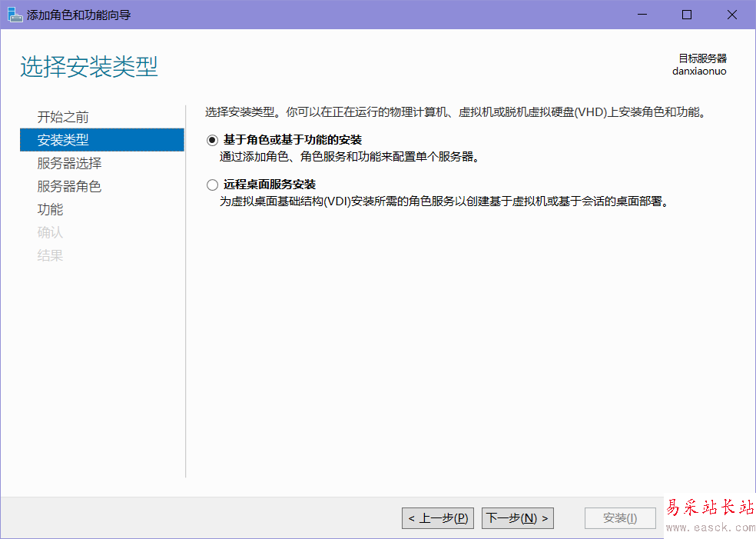Open 服务器选择 step in sidebar

click(69, 163)
